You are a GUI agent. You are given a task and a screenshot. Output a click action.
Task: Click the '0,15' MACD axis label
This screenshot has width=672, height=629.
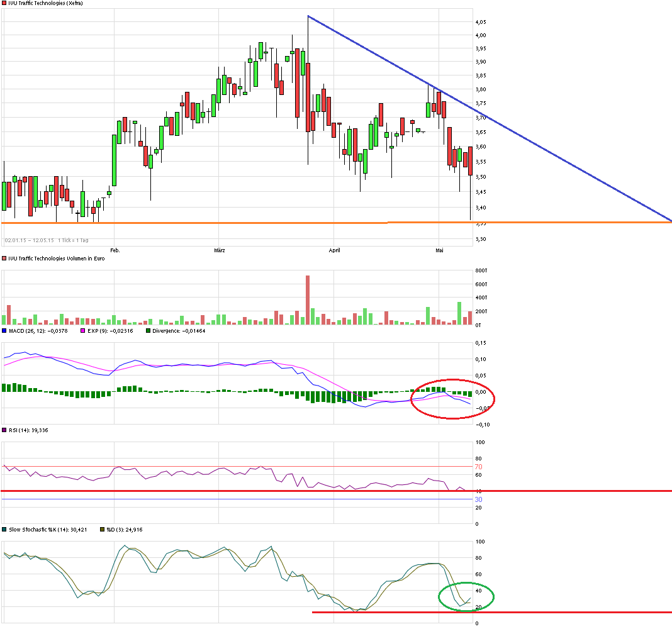click(481, 343)
